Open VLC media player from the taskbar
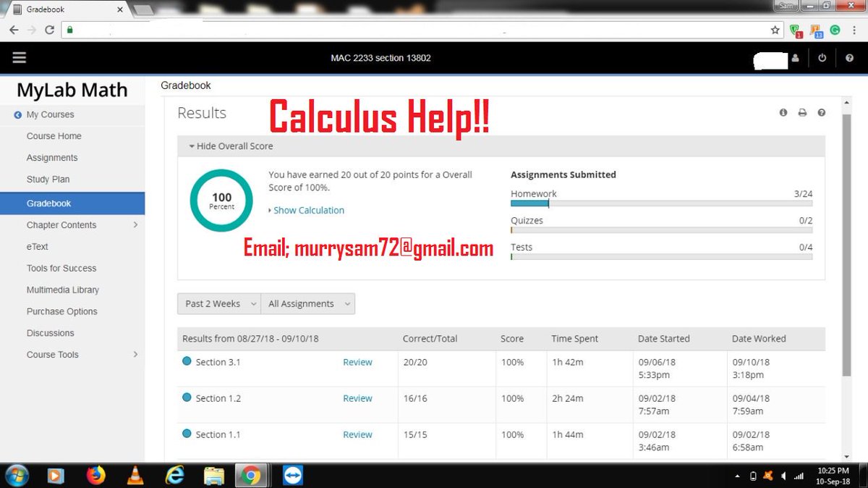Viewport: 868px width, 488px height. (x=135, y=476)
